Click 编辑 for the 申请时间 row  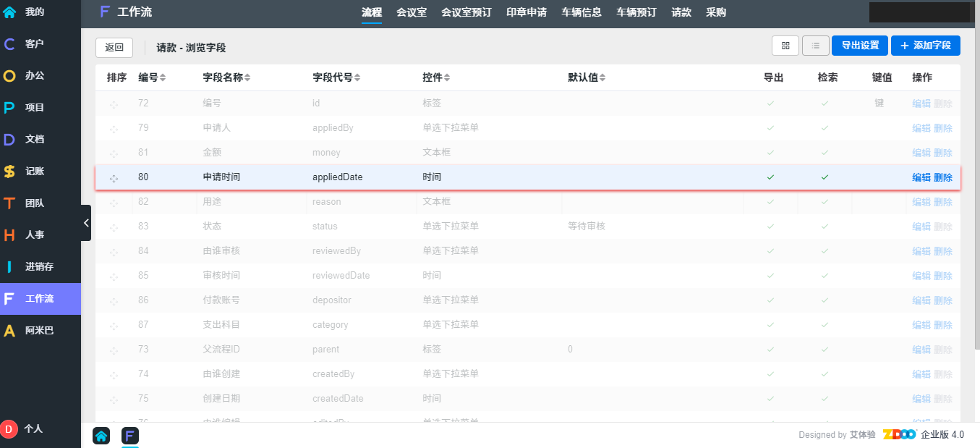921,177
